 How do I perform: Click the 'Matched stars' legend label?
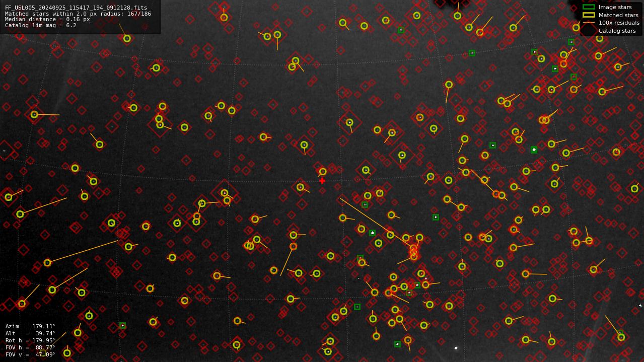618,15
